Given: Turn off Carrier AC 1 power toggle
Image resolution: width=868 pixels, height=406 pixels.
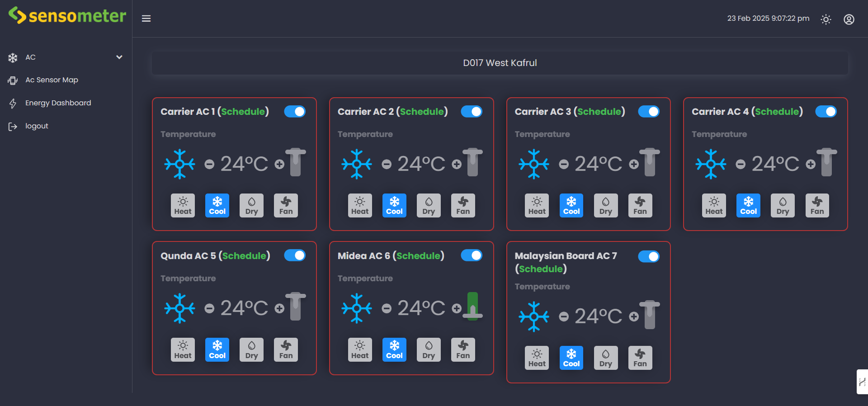Looking at the screenshot, I should coord(295,111).
